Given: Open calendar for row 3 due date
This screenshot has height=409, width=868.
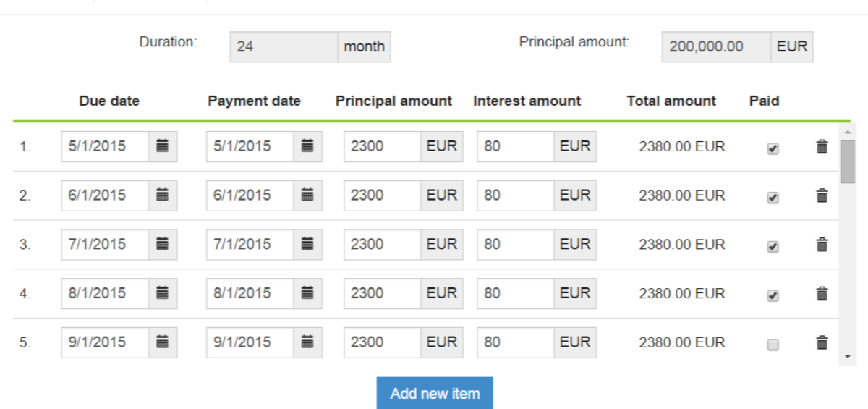Looking at the screenshot, I should pos(163,245).
